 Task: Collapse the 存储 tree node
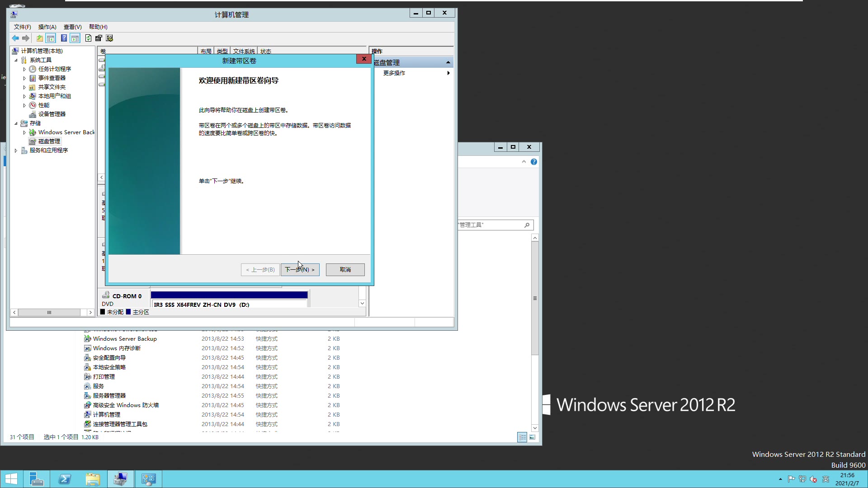[x=16, y=123]
